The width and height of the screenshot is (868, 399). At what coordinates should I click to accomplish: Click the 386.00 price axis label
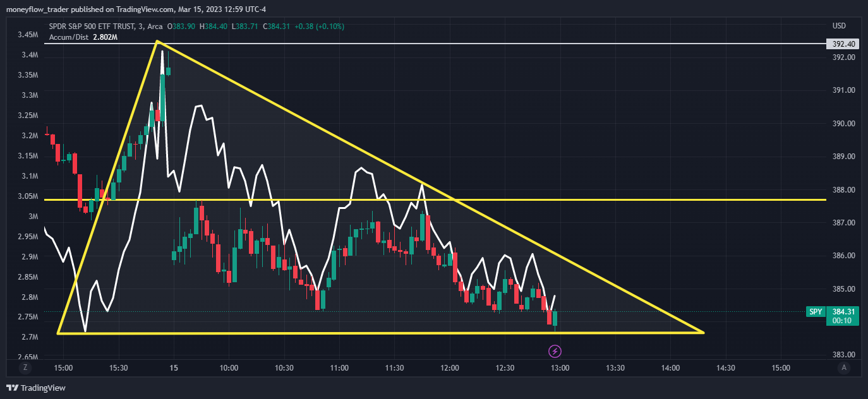pos(843,256)
